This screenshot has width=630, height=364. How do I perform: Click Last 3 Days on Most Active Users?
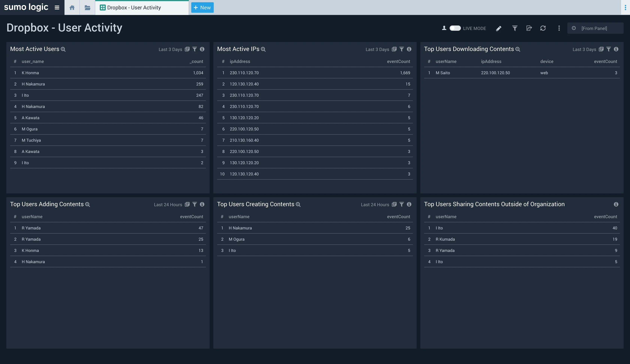tap(170, 49)
